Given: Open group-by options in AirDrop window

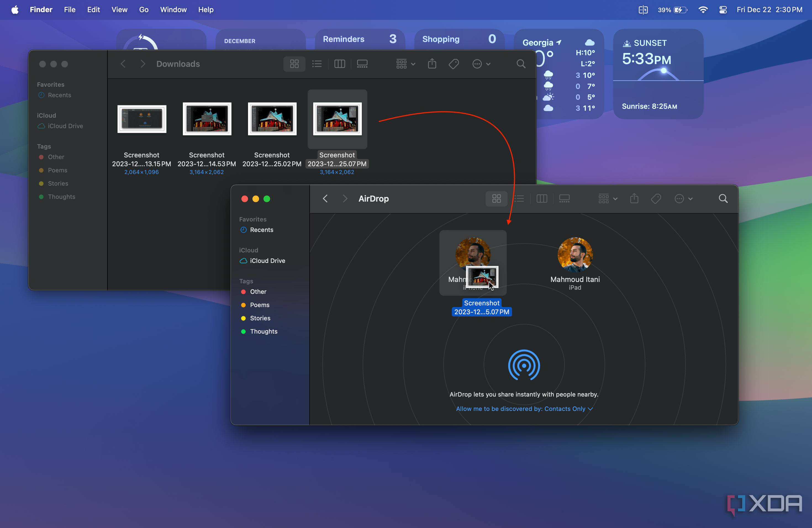Looking at the screenshot, I should click(x=608, y=199).
